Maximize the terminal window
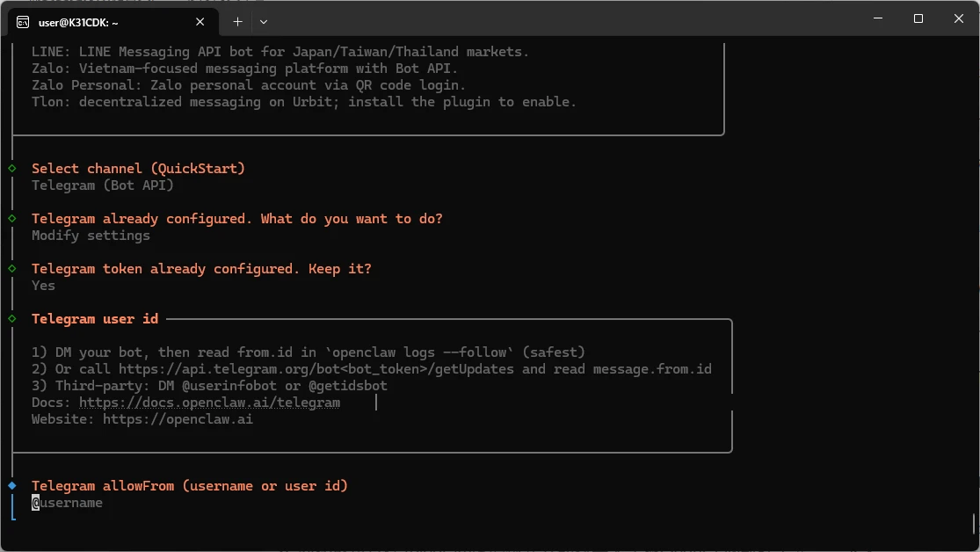Image resolution: width=980 pixels, height=552 pixels. click(x=918, y=19)
